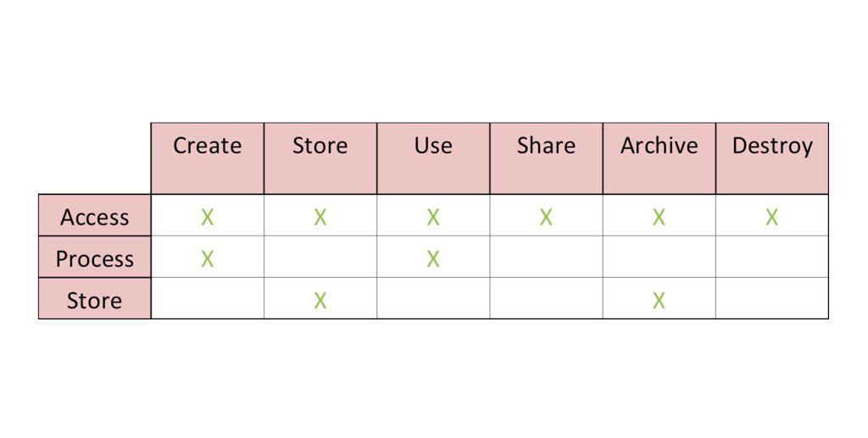Select the Share column header
The height and width of the screenshot is (438, 868).
547,158
